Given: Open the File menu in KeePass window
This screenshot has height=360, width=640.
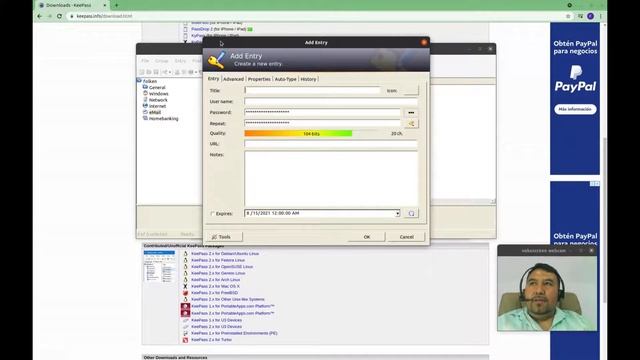Looking at the screenshot, I should [x=145, y=60].
